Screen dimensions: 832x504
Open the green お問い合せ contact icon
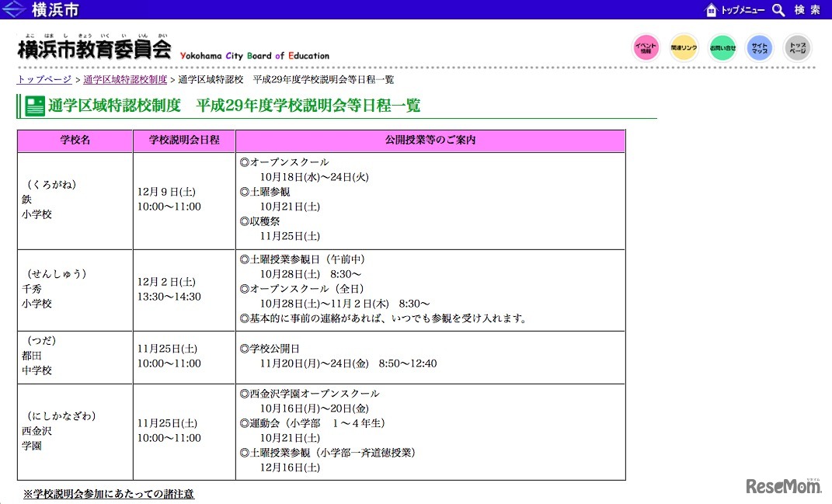(x=722, y=47)
